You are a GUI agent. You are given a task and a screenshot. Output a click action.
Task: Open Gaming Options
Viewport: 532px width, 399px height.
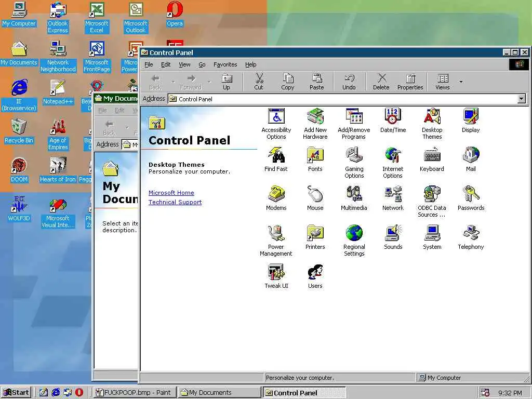[354, 163]
